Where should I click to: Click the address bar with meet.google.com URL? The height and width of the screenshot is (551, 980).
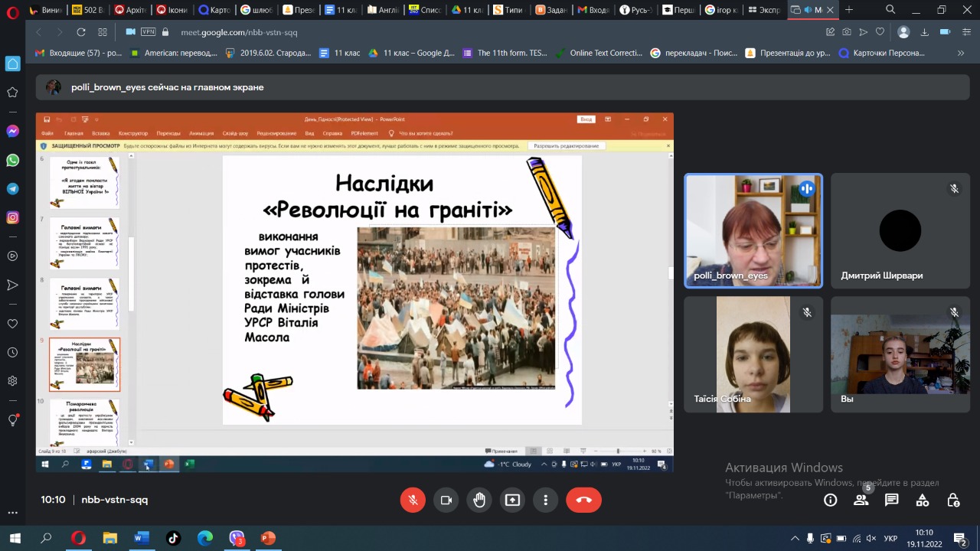(x=239, y=32)
